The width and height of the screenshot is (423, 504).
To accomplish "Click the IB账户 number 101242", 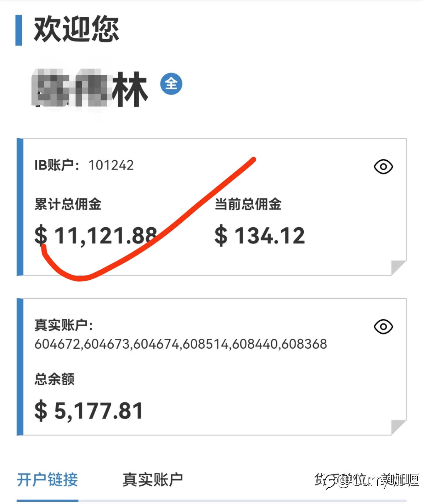I will 111,165.
